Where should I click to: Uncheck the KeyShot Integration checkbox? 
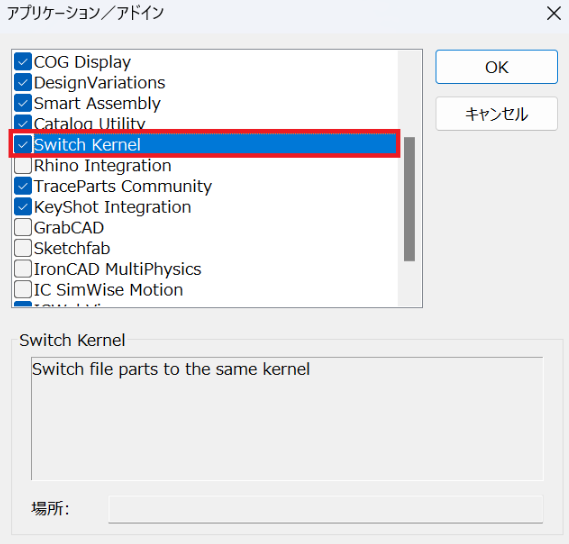point(22,207)
